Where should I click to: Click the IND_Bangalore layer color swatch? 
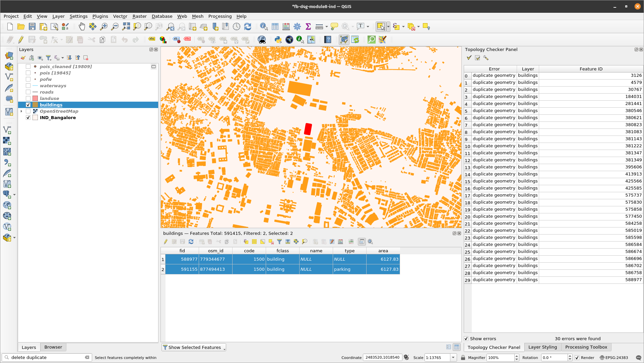click(35, 117)
